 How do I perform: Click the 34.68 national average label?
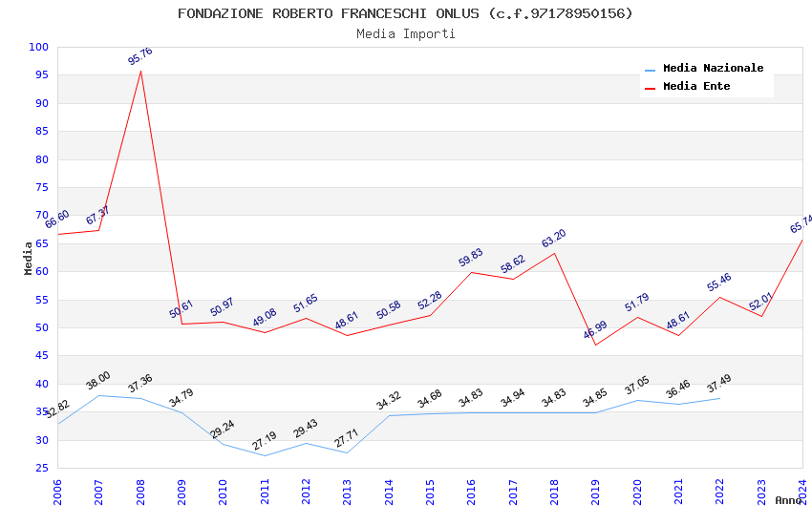click(429, 399)
